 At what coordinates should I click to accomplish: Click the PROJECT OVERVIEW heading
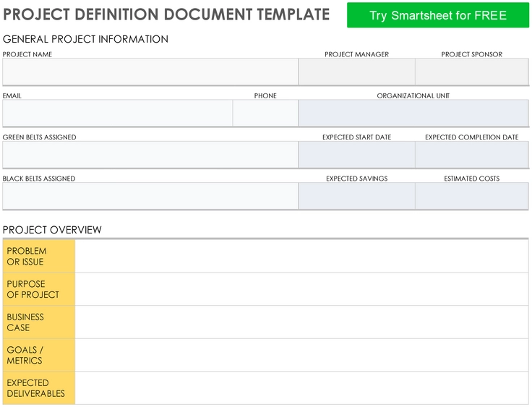[x=52, y=230]
